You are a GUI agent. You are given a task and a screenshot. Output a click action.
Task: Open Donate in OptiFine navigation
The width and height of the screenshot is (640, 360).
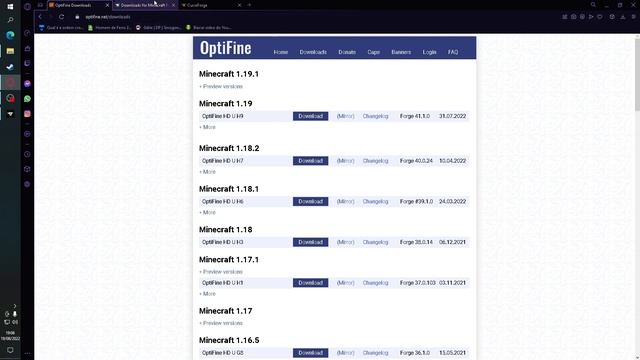tap(347, 52)
